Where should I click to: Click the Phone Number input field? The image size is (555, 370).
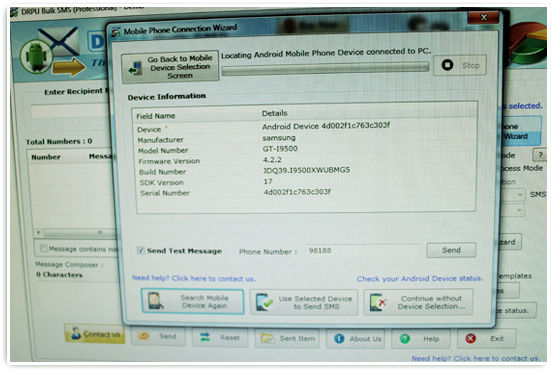[363, 251]
